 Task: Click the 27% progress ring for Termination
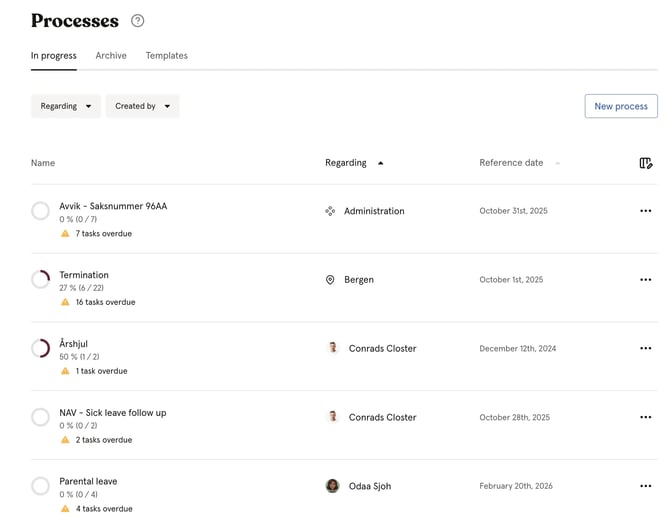tap(41, 279)
